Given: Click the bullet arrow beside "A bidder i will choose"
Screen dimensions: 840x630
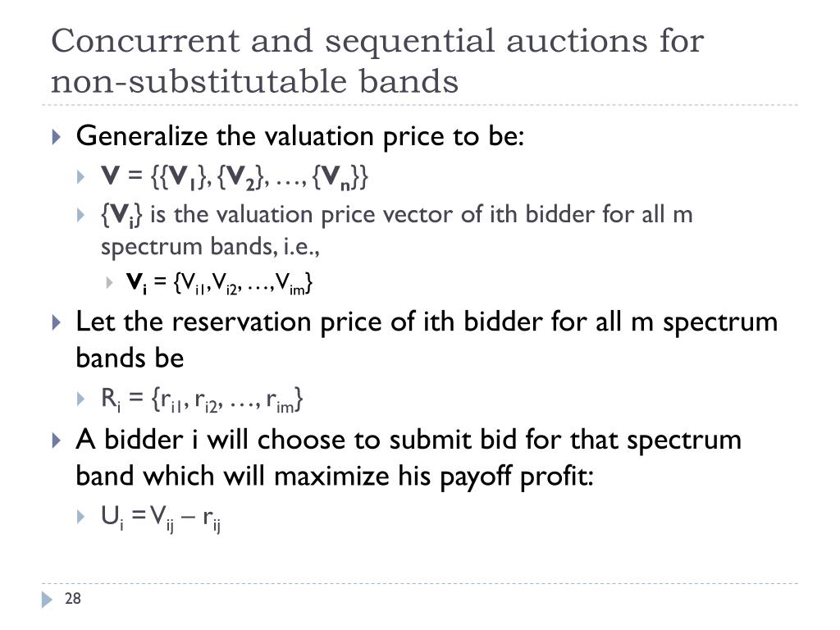Looking at the screenshot, I should [56, 441].
